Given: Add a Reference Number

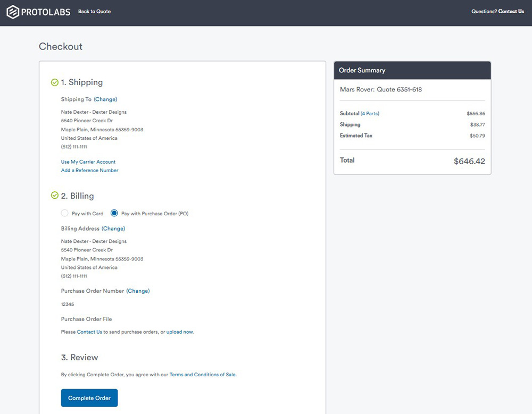Looking at the screenshot, I should (x=90, y=171).
